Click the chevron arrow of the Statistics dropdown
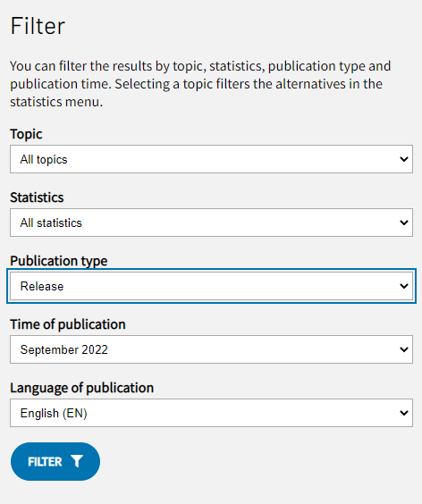The image size is (422, 504). click(x=403, y=223)
